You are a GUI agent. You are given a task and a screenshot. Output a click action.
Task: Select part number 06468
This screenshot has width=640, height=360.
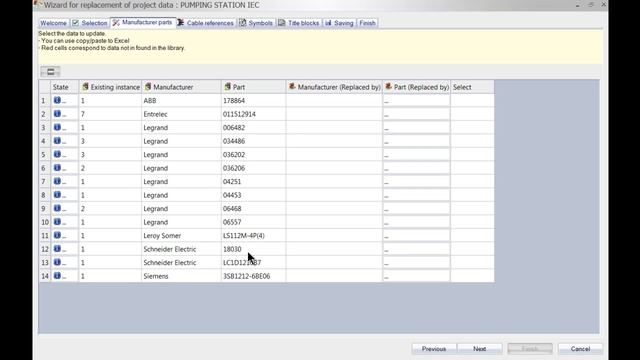tap(253, 209)
